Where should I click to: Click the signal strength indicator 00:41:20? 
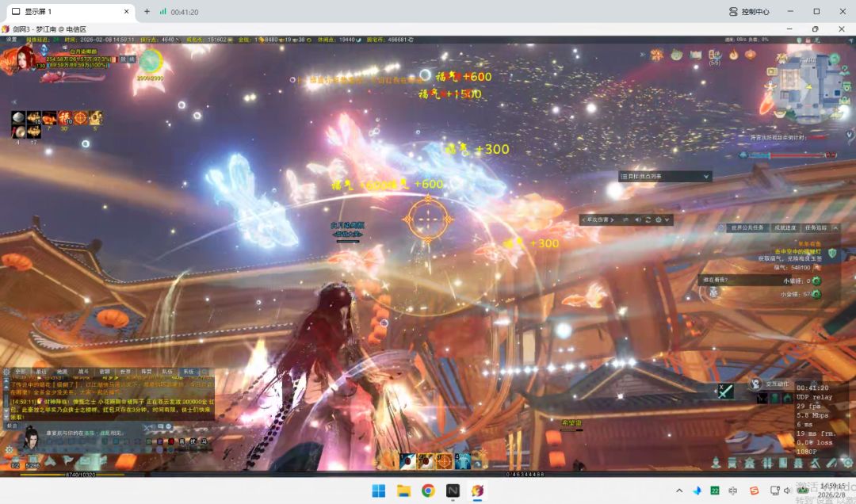[x=179, y=11]
